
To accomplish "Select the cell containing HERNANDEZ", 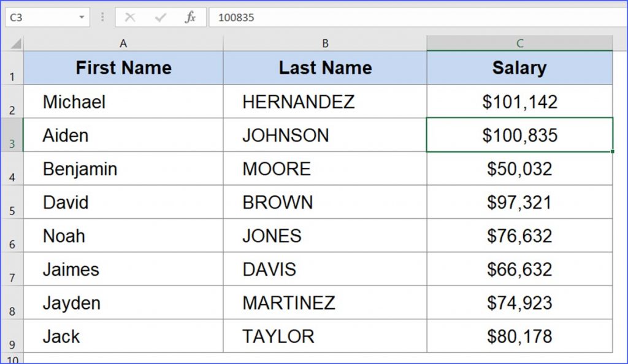I will click(x=325, y=102).
